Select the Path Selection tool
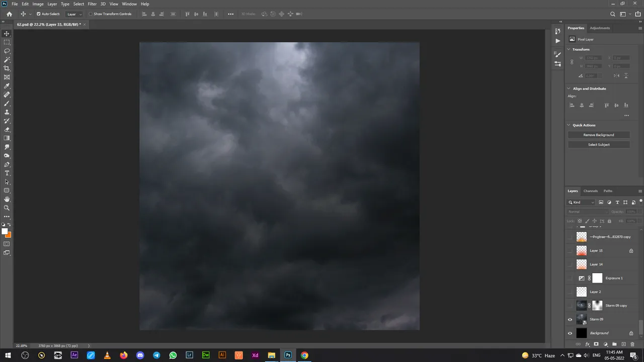This screenshot has height=362, width=644. click(x=7, y=182)
